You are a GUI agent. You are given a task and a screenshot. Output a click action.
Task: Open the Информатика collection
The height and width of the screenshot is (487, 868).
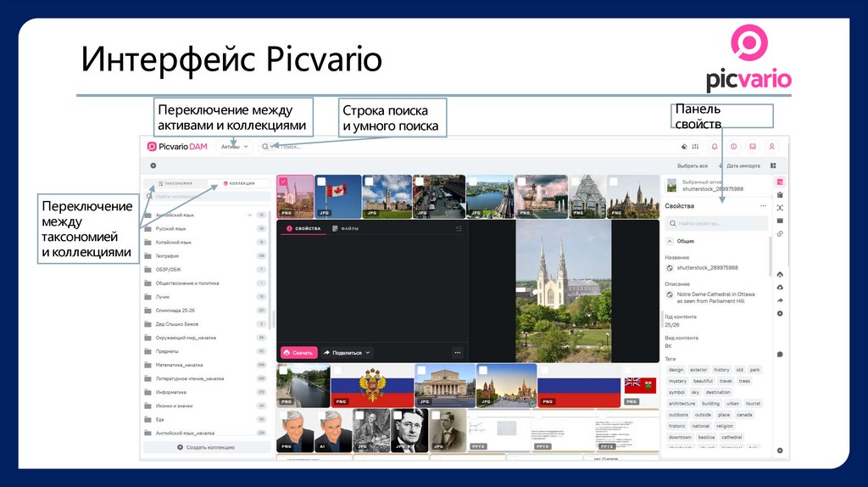(x=205, y=392)
